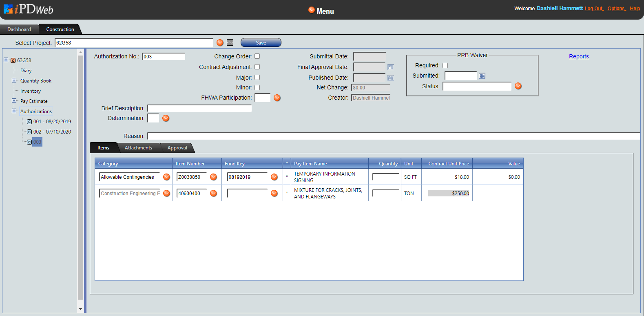Viewport: 644px width, 316px height.
Task: Open the Published Date calendar picker
Action: pyautogui.click(x=390, y=78)
